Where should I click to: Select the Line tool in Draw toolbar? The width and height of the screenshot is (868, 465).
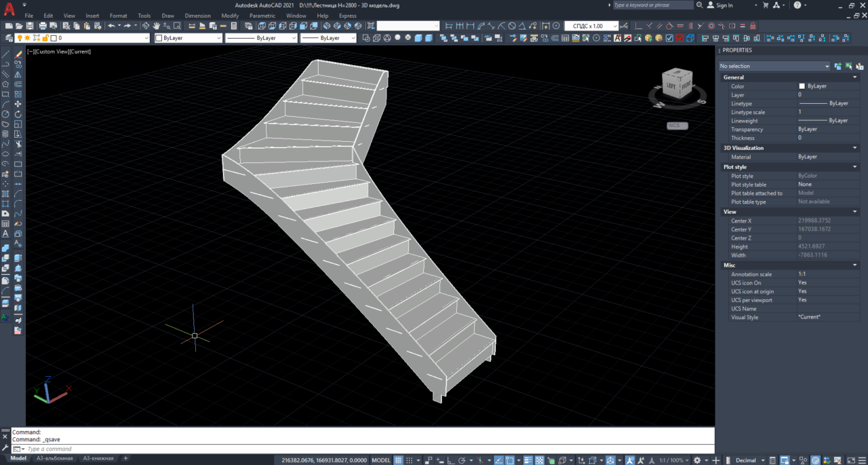(5, 54)
